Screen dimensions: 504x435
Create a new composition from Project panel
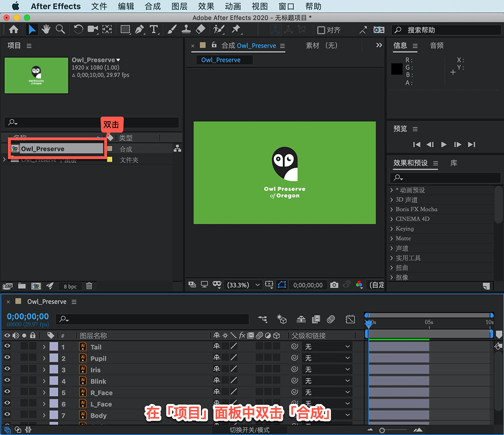coord(36,286)
